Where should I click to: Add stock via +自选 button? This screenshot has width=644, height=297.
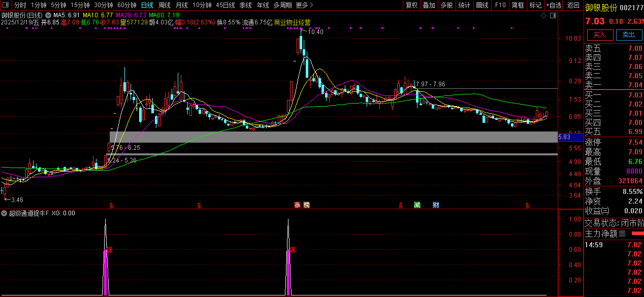tap(554, 5)
